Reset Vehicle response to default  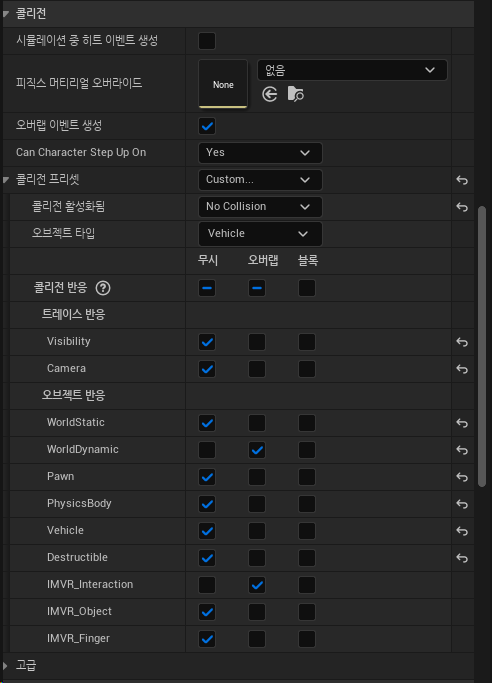coord(462,531)
